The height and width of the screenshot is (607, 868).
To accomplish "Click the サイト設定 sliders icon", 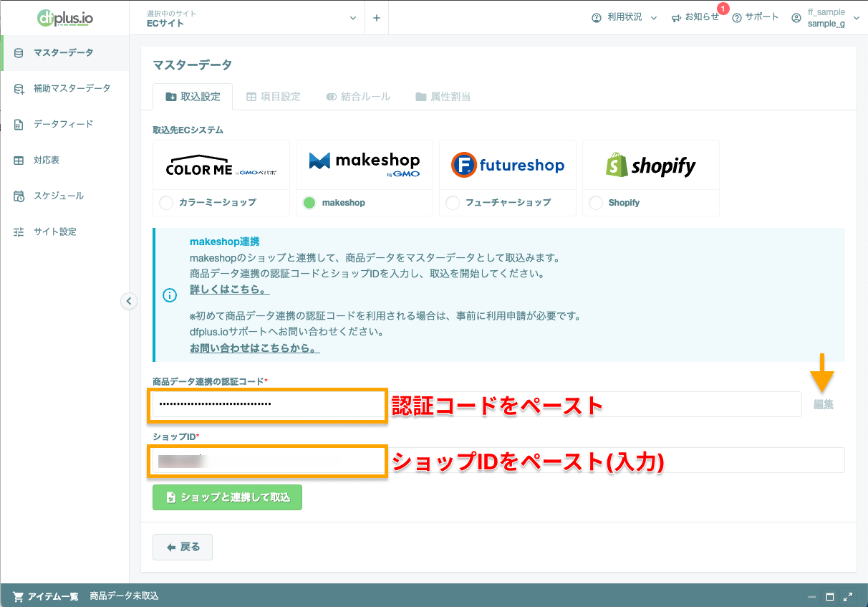I will click(x=19, y=232).
